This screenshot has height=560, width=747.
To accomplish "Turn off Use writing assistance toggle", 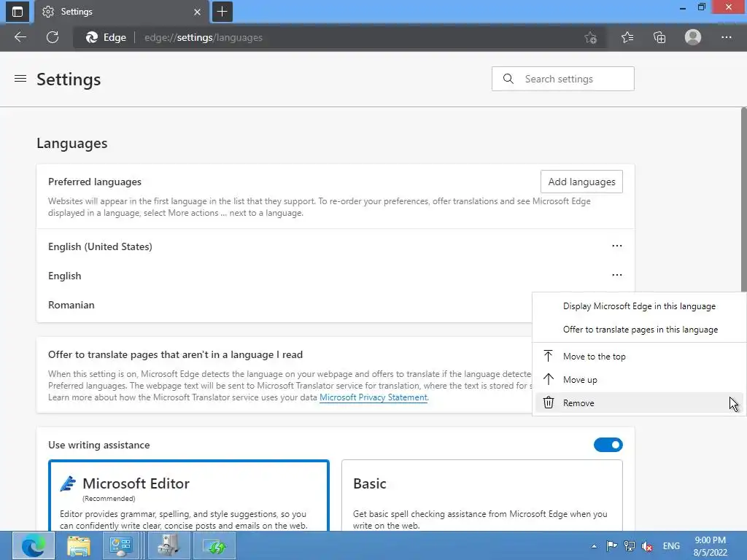I will [608, 445].
